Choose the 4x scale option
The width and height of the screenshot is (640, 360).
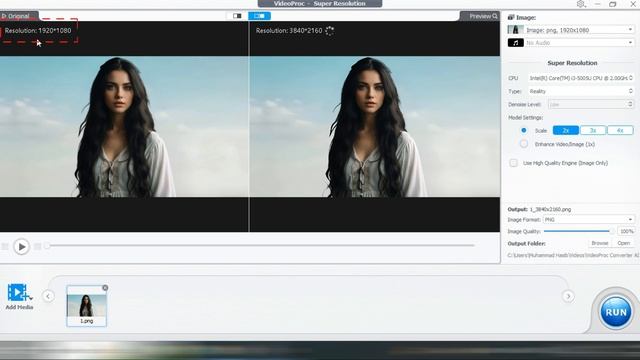tap(620, 130)
